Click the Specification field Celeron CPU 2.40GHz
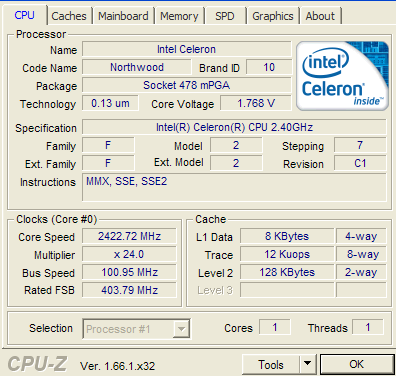The width and height of the screenshot is (396, 376). coord(234,127)
